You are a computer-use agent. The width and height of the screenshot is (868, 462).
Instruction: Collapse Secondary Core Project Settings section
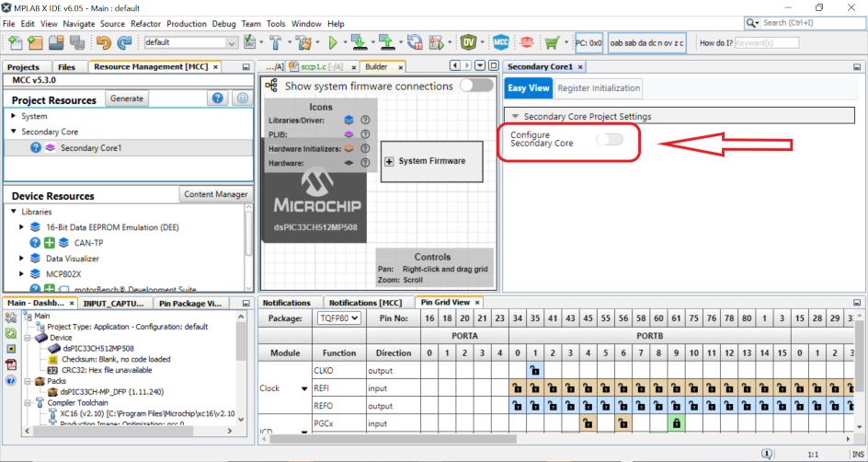click(515, 116)
